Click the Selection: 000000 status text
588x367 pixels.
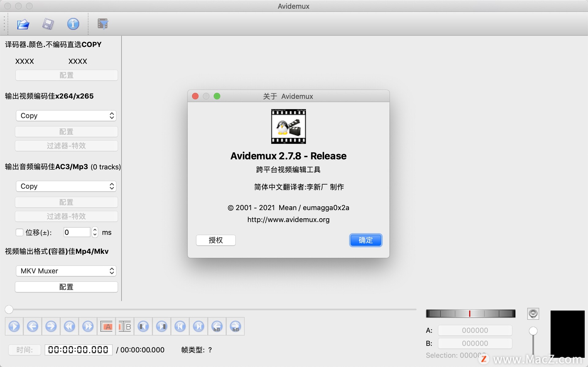[455, 355]
